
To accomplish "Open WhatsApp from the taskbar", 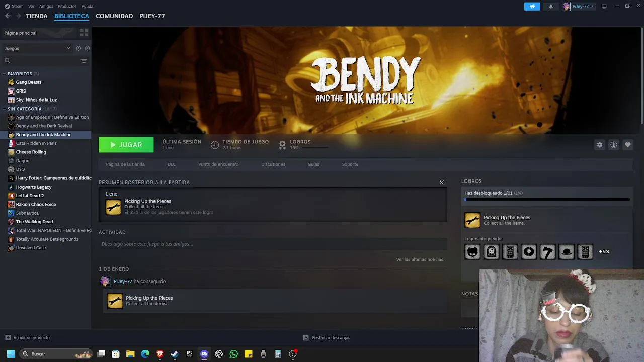I will tap(233, 354).
